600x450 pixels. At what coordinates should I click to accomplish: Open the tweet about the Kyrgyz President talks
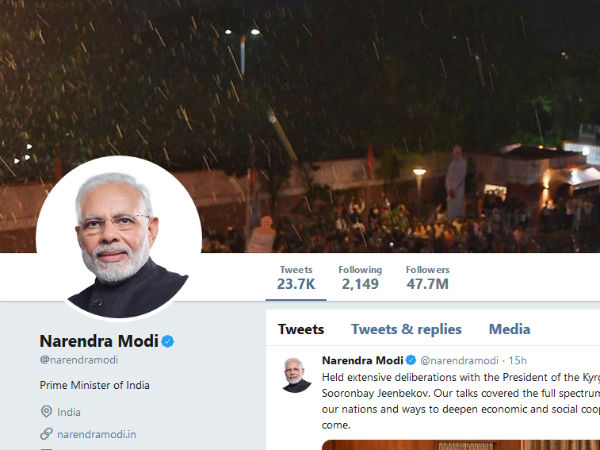[461, 401]
